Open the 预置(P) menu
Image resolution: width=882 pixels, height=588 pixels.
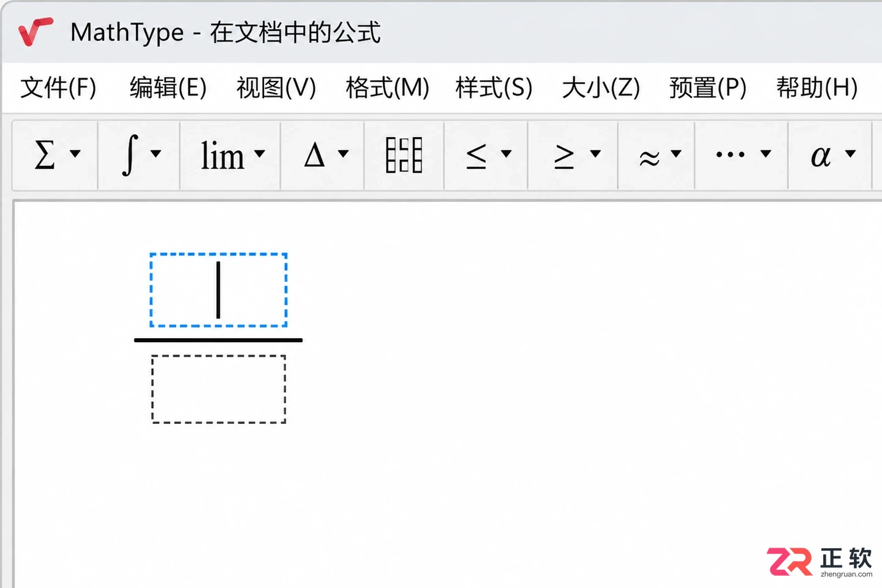point(708,88)
